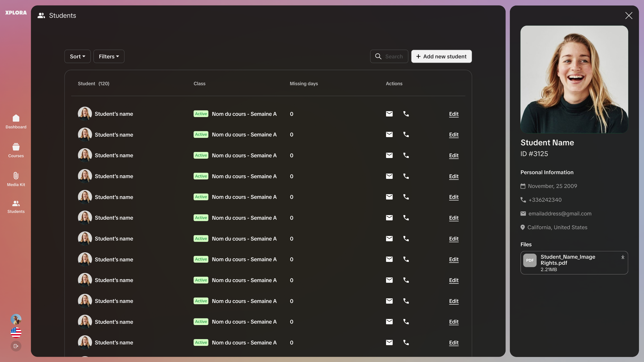644x362 pixels.
Task: Click the Student Name heading in the detail panel
Action: coord(547,143)
